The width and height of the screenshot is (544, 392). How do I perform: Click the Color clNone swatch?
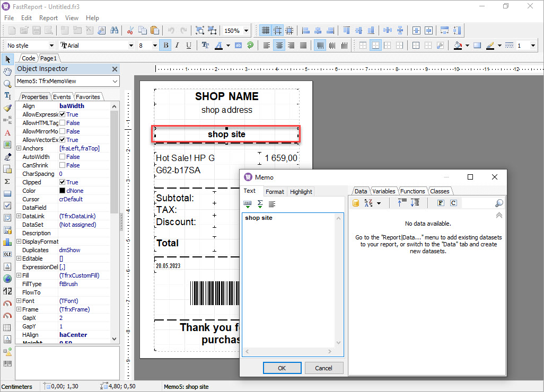[63, 191]
